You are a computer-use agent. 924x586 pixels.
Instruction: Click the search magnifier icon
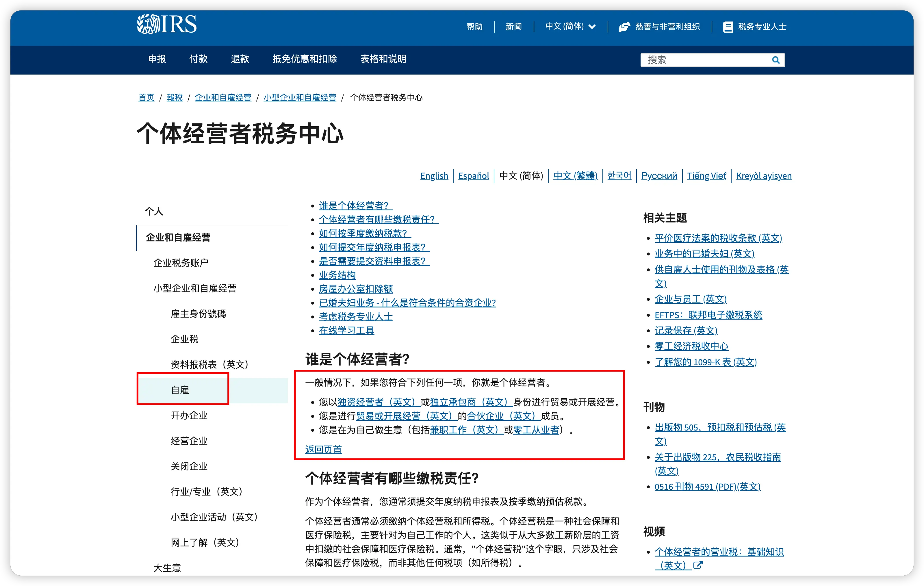(x=775, y=60)
